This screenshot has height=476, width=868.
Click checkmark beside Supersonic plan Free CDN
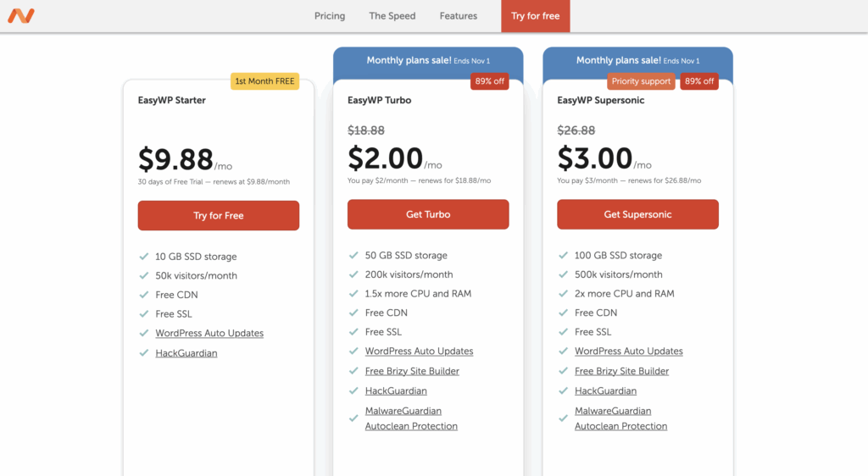(564, 313)
